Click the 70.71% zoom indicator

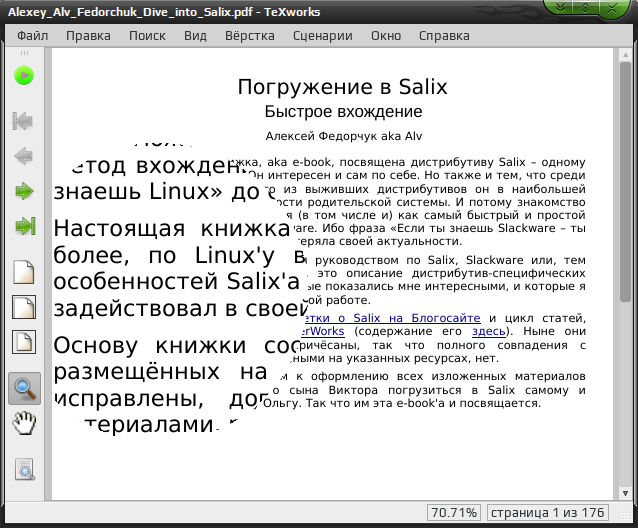pyautogui.click(x=454, y=513)
